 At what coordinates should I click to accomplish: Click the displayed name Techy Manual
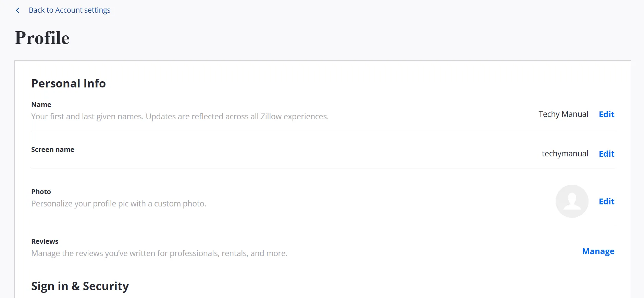tap(563, 114)
